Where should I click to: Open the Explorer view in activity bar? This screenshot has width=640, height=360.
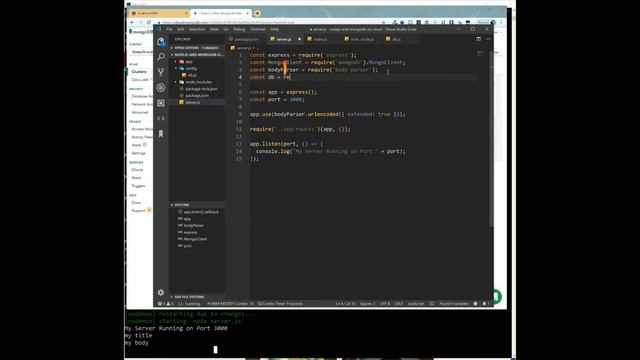click(x=161, y=42)
